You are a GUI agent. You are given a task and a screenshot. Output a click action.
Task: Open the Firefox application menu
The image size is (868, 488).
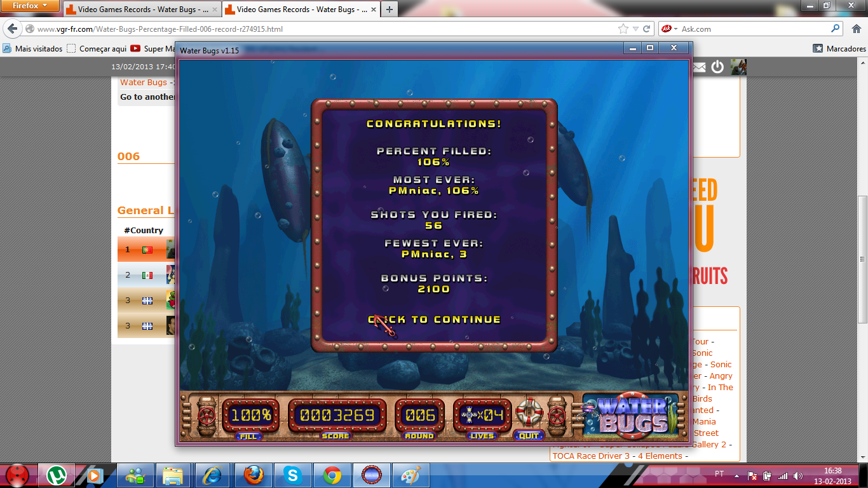click(x=30, y=6)
